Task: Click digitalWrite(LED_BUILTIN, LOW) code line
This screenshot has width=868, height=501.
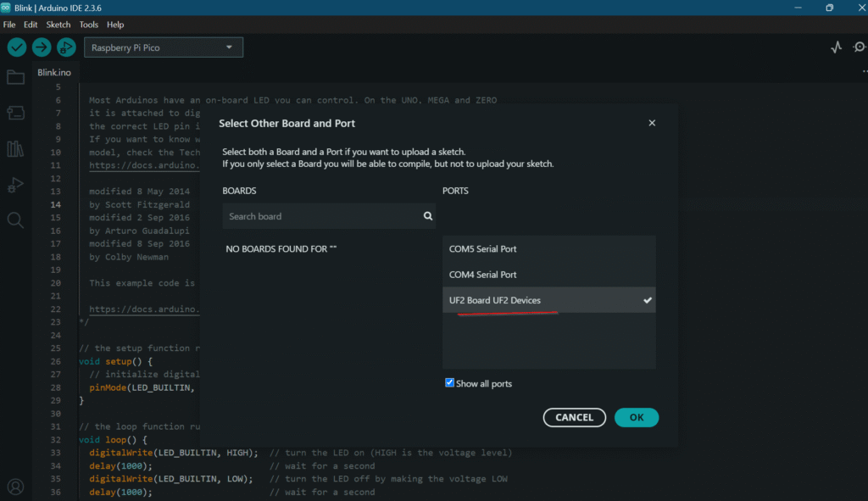Action: 170,479
